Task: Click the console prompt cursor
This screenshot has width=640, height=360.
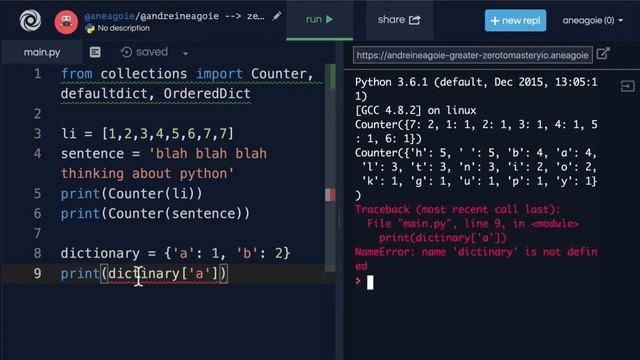Action: coord(370,282)
